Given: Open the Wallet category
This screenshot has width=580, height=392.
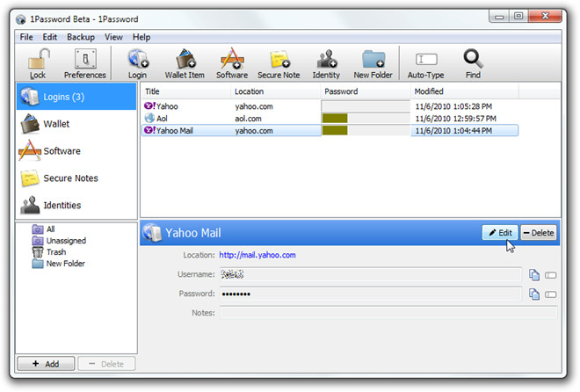Looking at the screenshot, I should coord(76,124).
